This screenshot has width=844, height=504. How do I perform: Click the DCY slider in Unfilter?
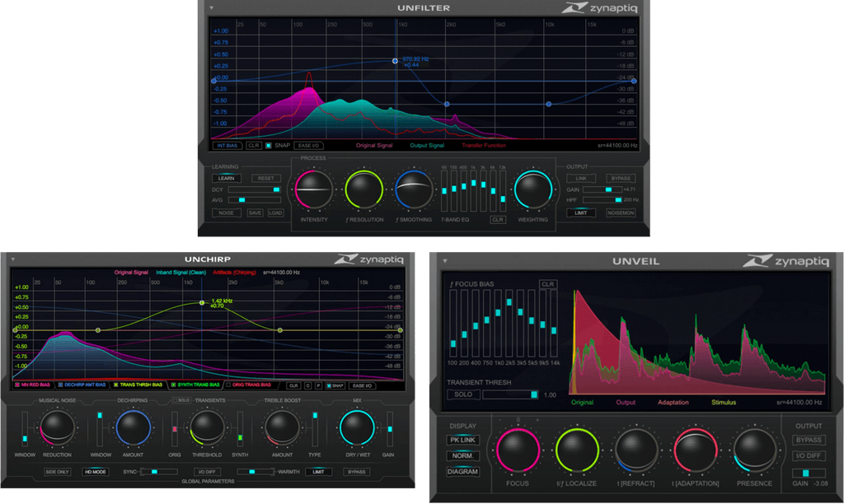254,189
